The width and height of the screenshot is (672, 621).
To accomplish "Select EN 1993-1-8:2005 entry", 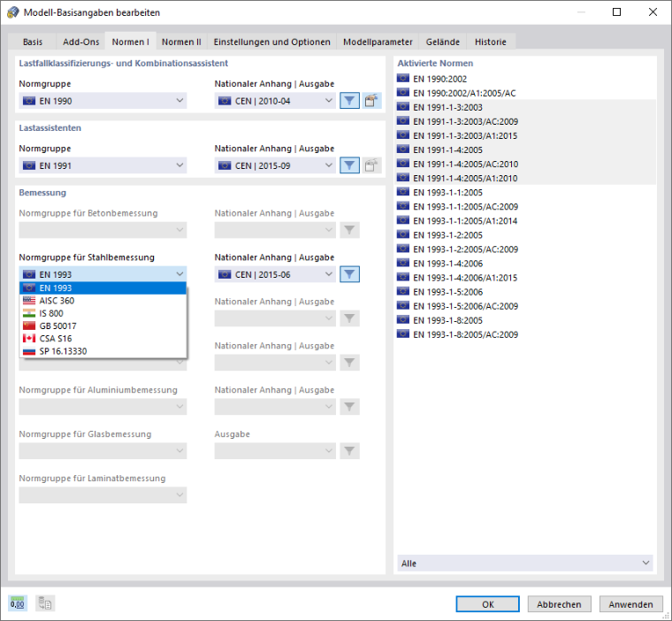I will tap(525, 320).
